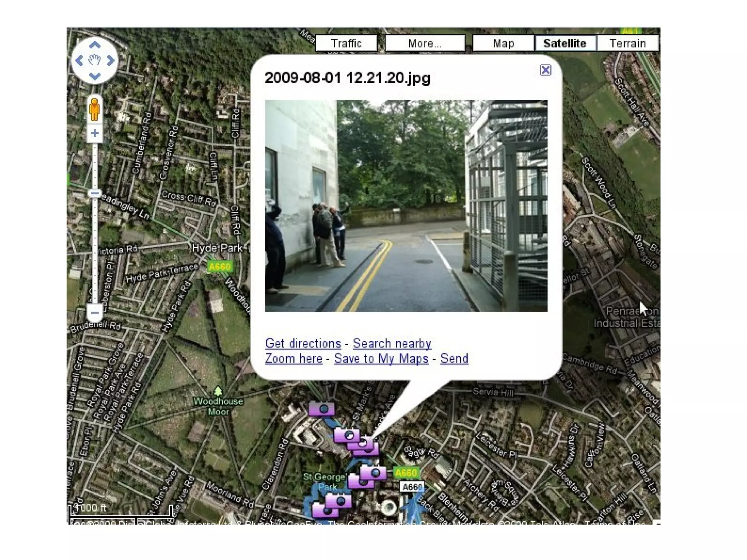Click the topmost purple camera marker
This screenshot has width=747, height=560.
click(x=321, y=409)
